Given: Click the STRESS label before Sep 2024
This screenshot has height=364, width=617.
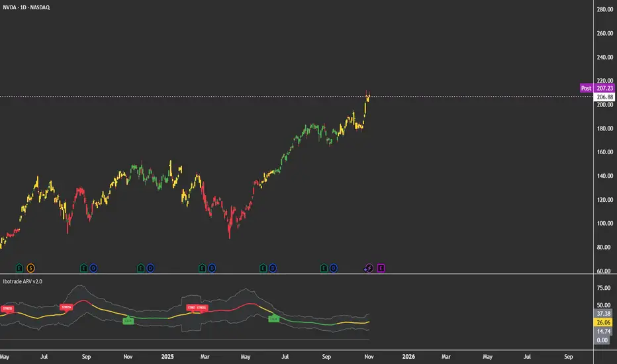Looking at the screenshot, I should (66, 307).
